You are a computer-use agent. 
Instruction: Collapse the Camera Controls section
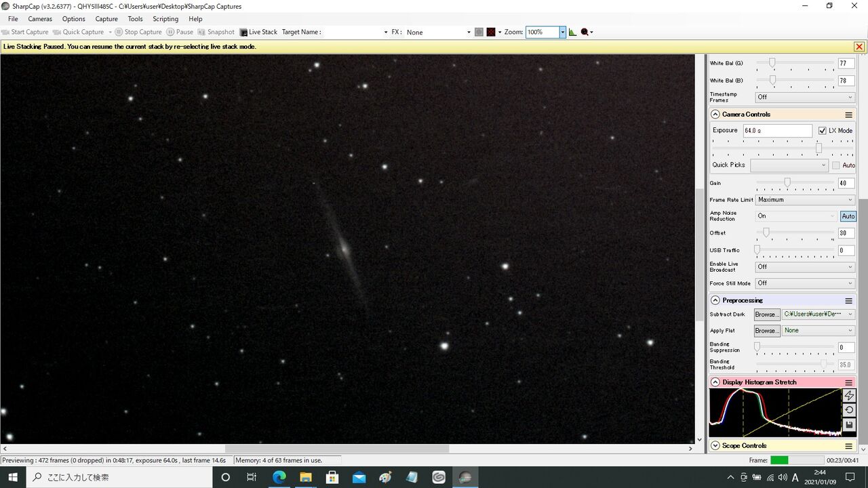(x=715, y=115)
